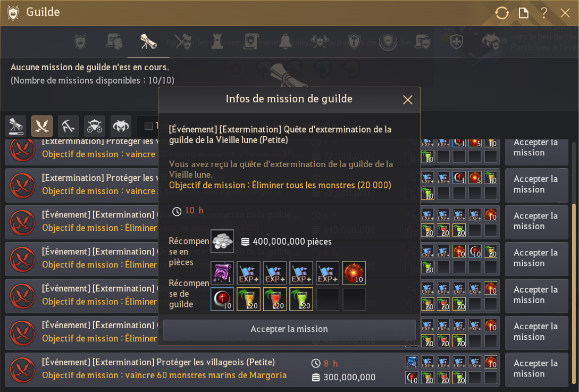Select the pickaxe gathering mission filter
The image size is (579, 392).
tap(68, 126)
